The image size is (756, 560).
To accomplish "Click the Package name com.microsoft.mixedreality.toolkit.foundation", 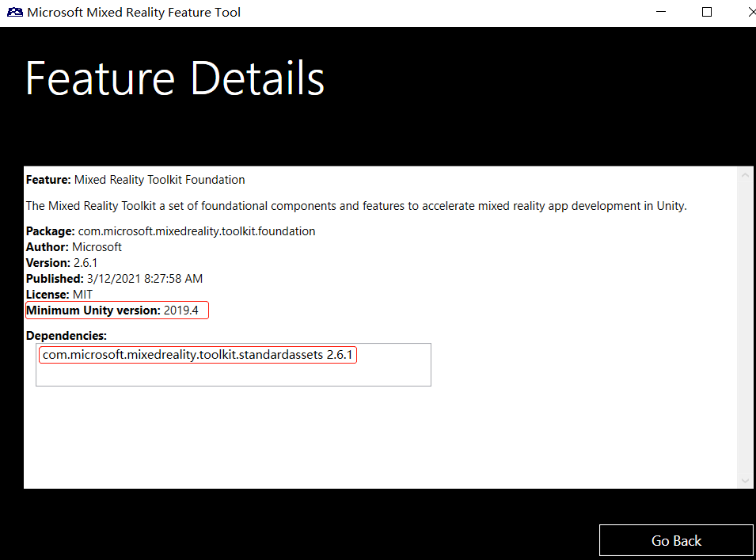I will tap(196, 231).
